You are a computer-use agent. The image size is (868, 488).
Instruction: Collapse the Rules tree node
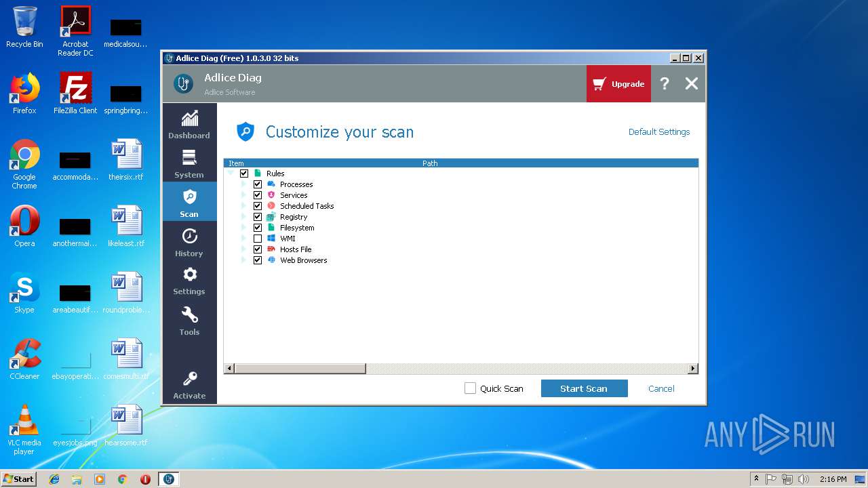[x=231, y=174]
